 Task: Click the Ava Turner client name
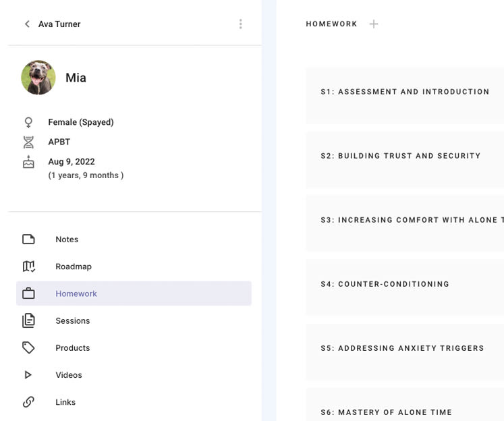coord(59,24)
